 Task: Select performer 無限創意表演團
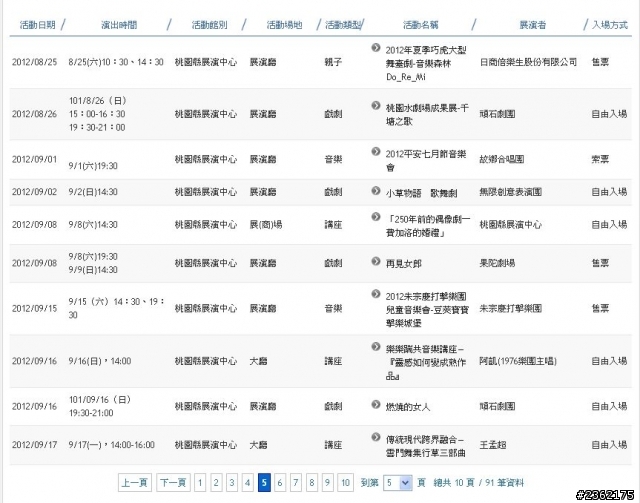(511, 191)
